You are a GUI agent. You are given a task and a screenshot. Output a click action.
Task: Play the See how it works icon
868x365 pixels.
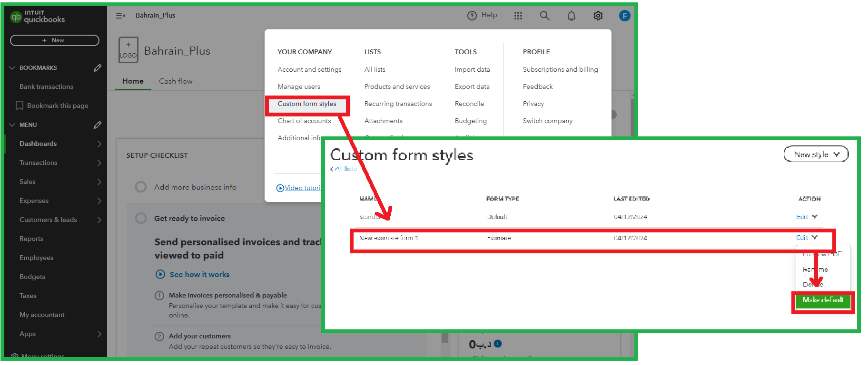(x=160, y=274)
